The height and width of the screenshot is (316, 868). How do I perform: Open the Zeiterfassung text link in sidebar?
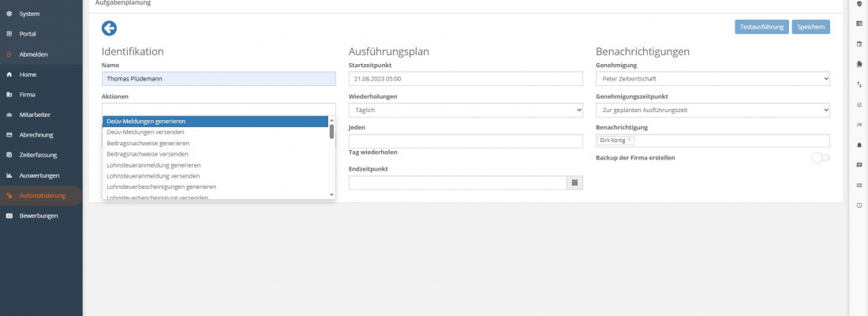click(38, 155)
